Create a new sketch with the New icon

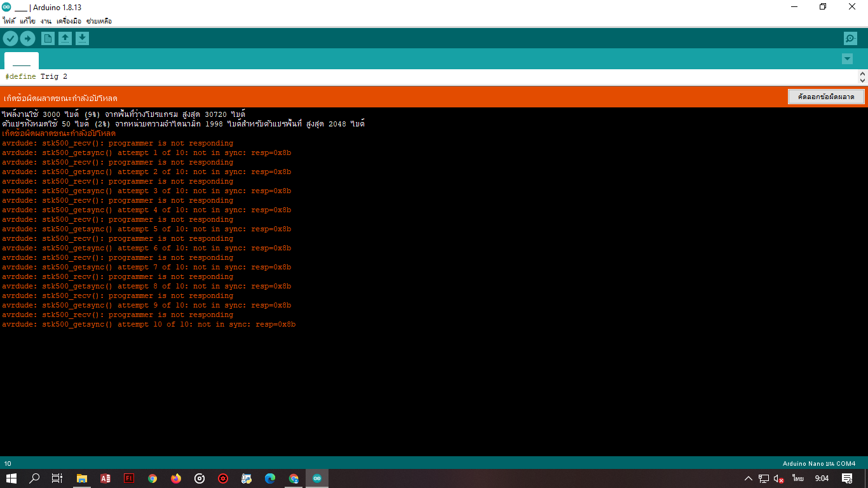coord(48,39)
